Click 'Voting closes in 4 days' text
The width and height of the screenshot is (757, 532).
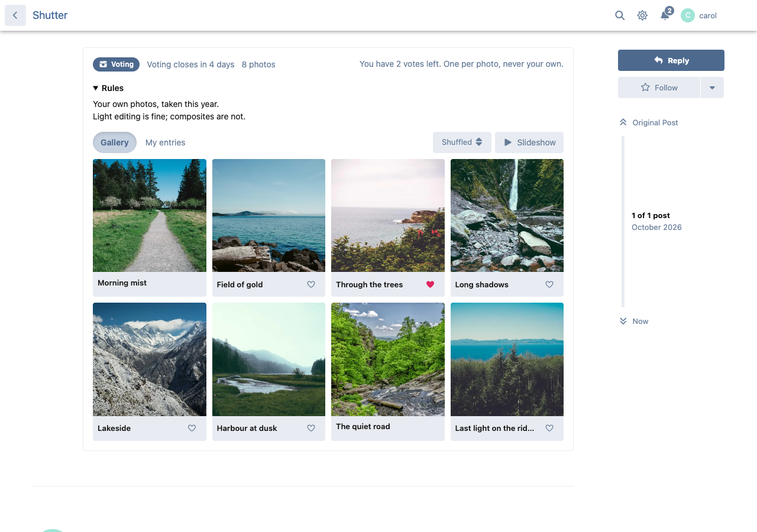[x=190, y=64]
